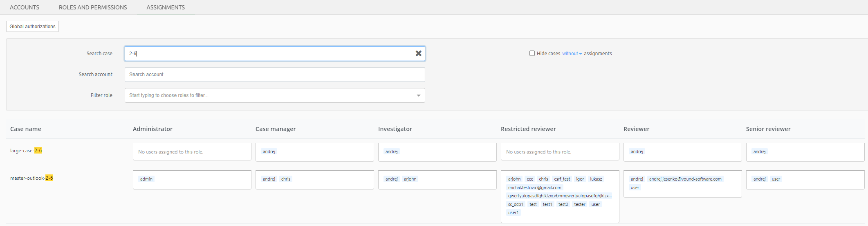
Task: Expand the Filter role dropdown arrow
Action: pos(418,95)
